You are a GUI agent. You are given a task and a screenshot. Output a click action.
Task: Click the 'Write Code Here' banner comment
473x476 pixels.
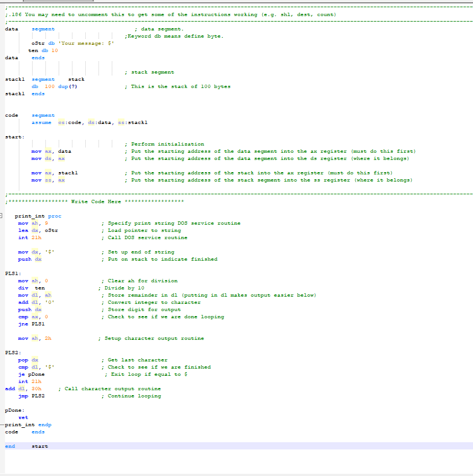click(95, 201)
